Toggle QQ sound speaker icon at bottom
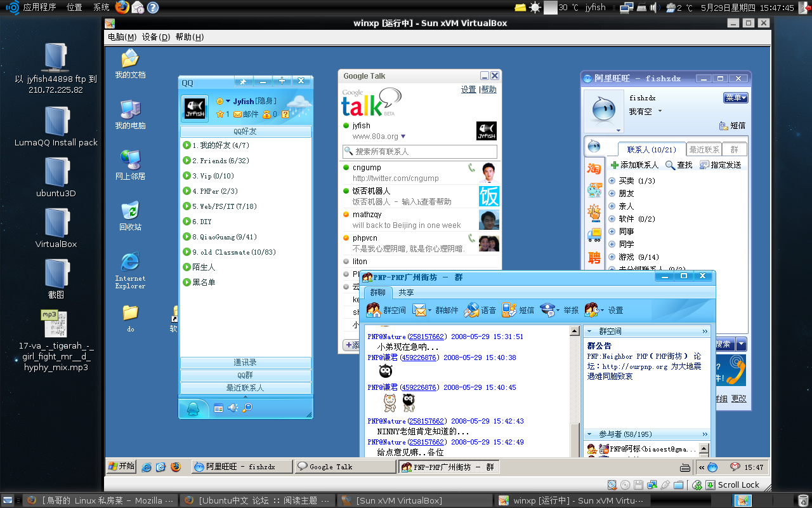The image size is (812, 508). (x=233, y=408)
